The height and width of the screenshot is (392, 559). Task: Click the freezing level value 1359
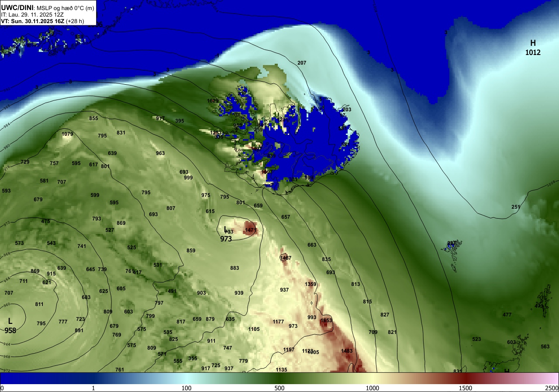[311, 284]
